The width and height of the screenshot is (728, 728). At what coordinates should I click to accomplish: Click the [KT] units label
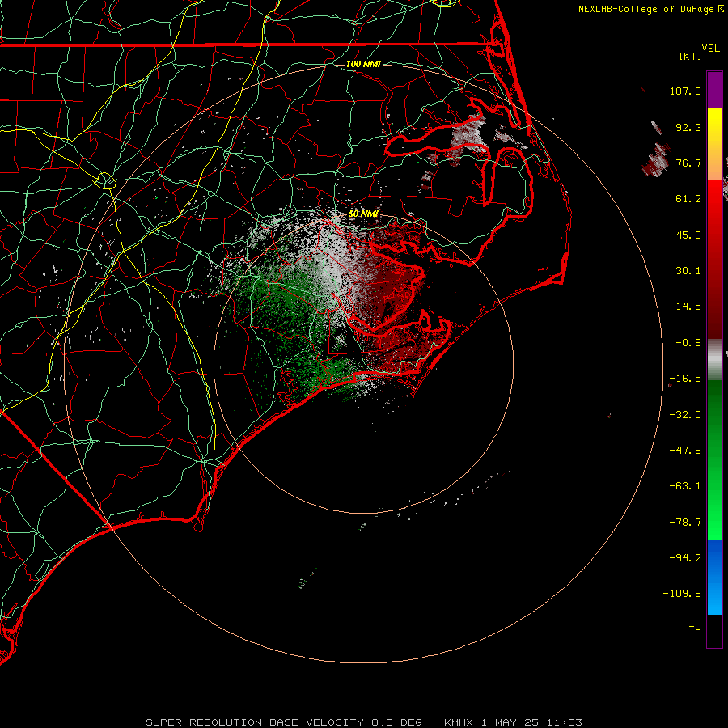(691, 56)
